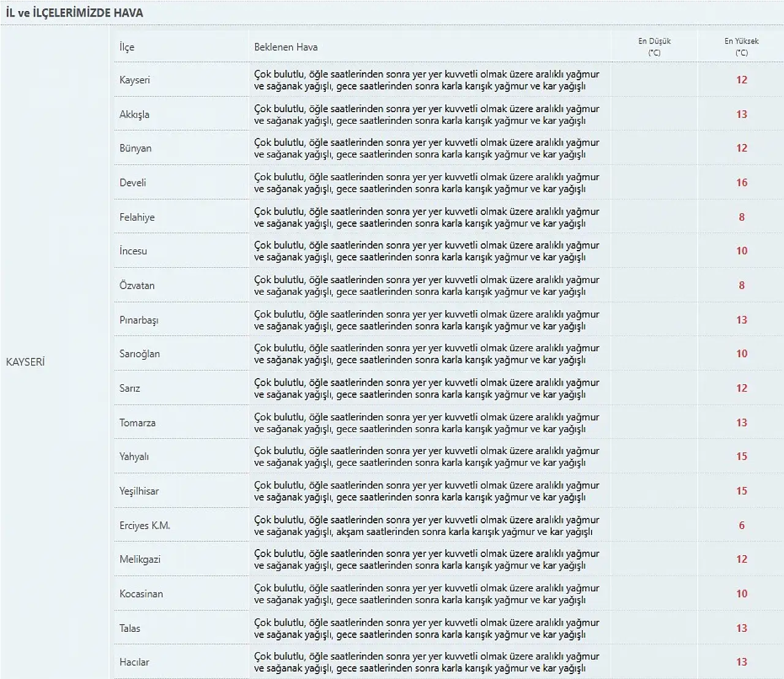The height and width of the screenshot is (679, 784).
Task: Click the forecast description in Melikgazi row
Action: [x=427, y=560]
